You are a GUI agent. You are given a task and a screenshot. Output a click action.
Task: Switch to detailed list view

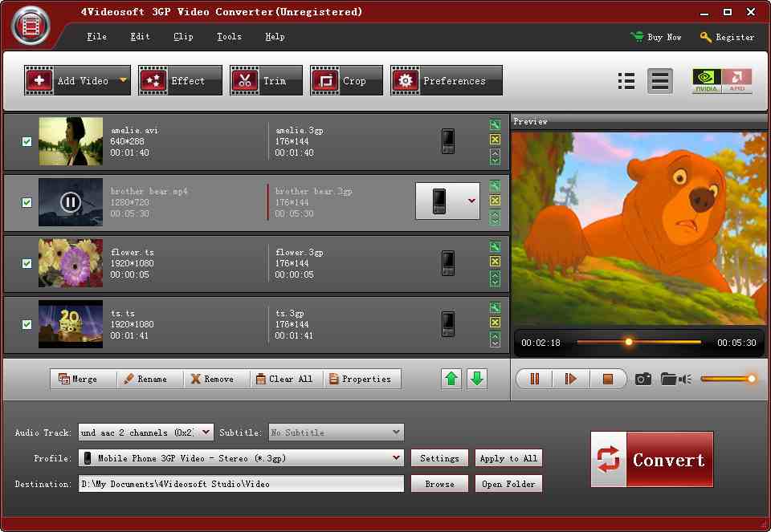660,81
